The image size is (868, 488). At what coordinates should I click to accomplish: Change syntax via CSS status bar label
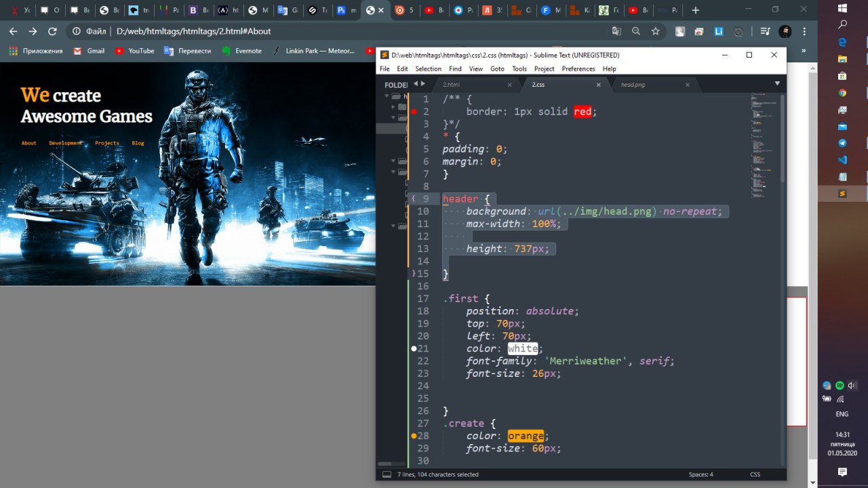click(755, 474)
